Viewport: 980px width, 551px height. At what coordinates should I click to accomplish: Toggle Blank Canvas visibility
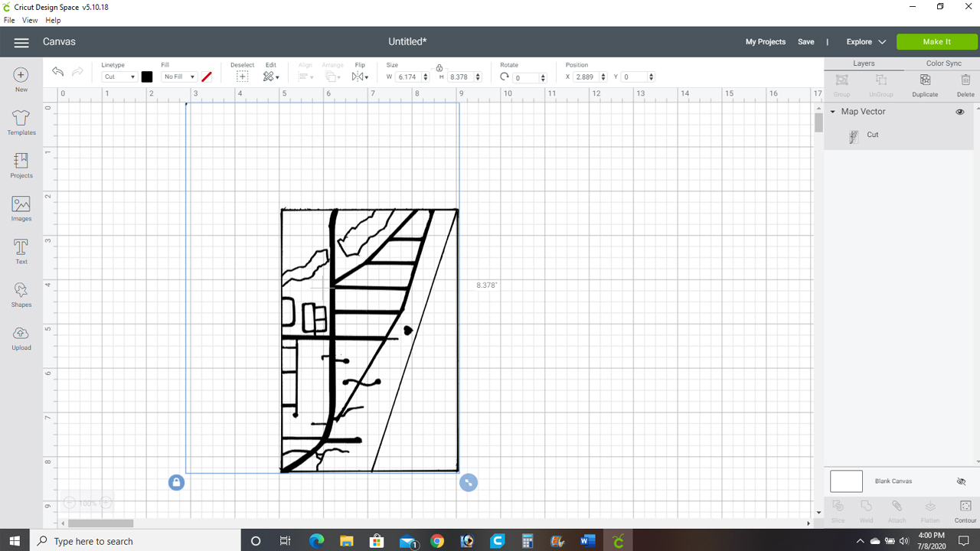tap(961, 481)
